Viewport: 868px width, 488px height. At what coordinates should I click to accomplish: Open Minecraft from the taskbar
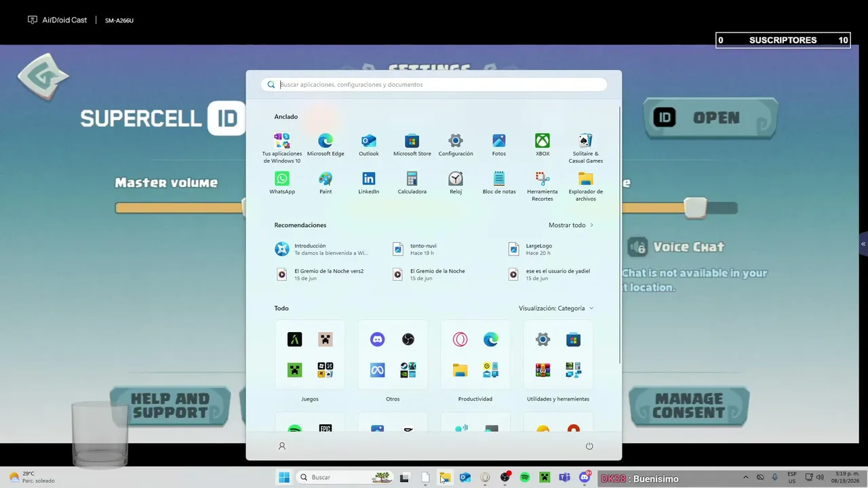[545, 477]
